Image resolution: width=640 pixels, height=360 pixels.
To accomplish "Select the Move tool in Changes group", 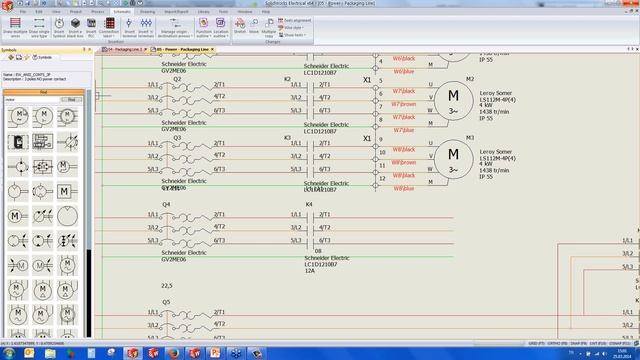I will click(254, 26).
